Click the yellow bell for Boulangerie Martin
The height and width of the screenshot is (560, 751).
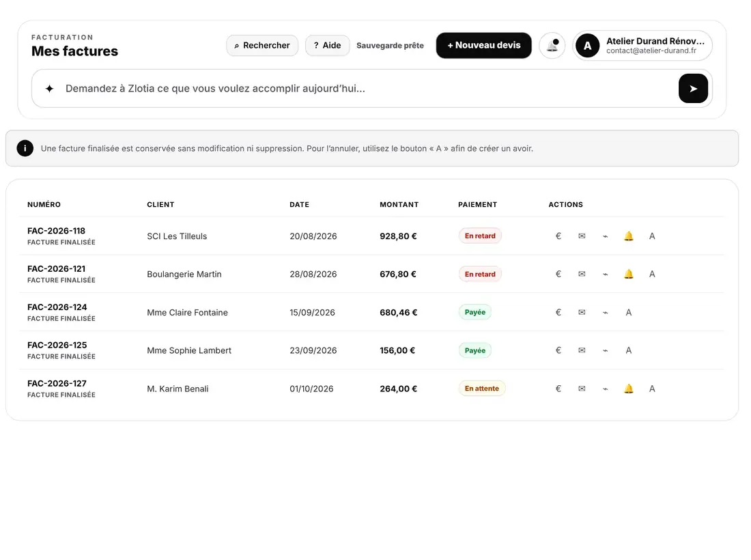click(x=628, y=274)
